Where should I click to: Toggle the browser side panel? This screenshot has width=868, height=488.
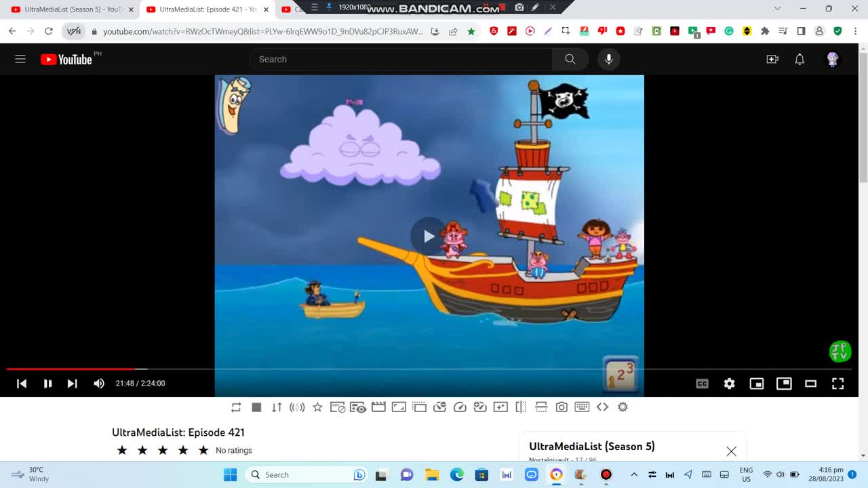pyautogui.click(x=801, y=31)
